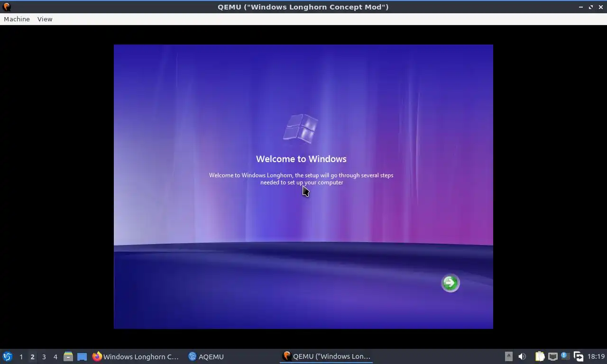This screenshot has width=607, height=364.
Task: Open the LXQt application menu
Action: click(8, 356)
